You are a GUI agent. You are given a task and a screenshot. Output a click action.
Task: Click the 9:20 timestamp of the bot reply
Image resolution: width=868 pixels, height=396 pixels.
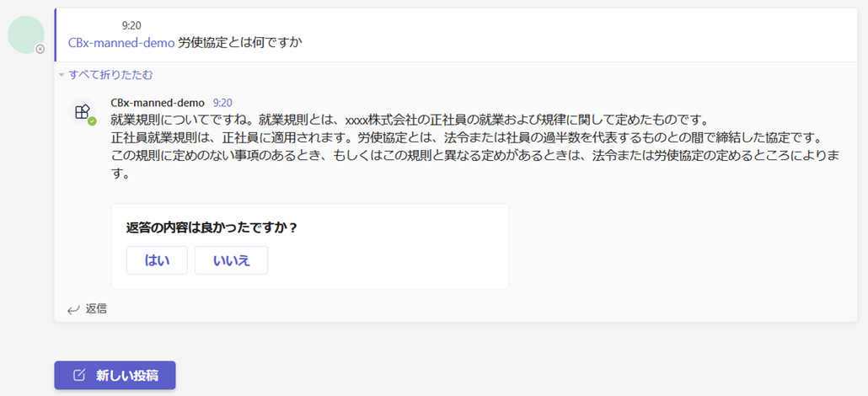click(x=222, y=103)
